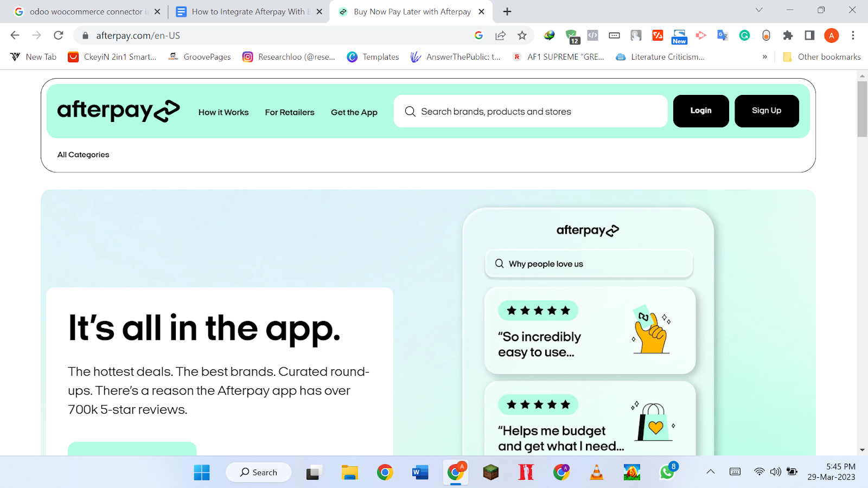This screenshot has width=868, height=488.
Task: Open WhatsApp from the taskbar
Action: click(667, 472)
